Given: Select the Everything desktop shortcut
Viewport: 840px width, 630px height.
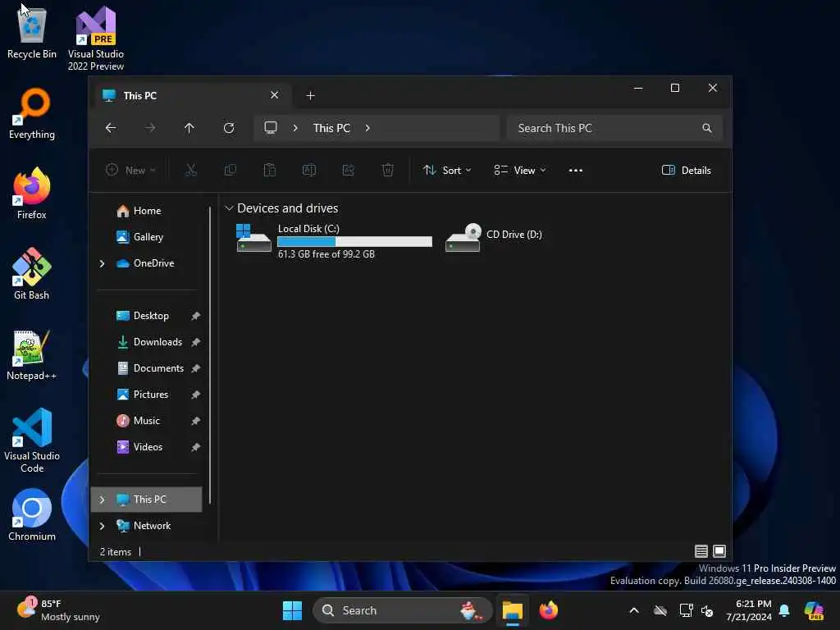Looking at the screenshot, I should pyautogui.click(x=32, y=113).
